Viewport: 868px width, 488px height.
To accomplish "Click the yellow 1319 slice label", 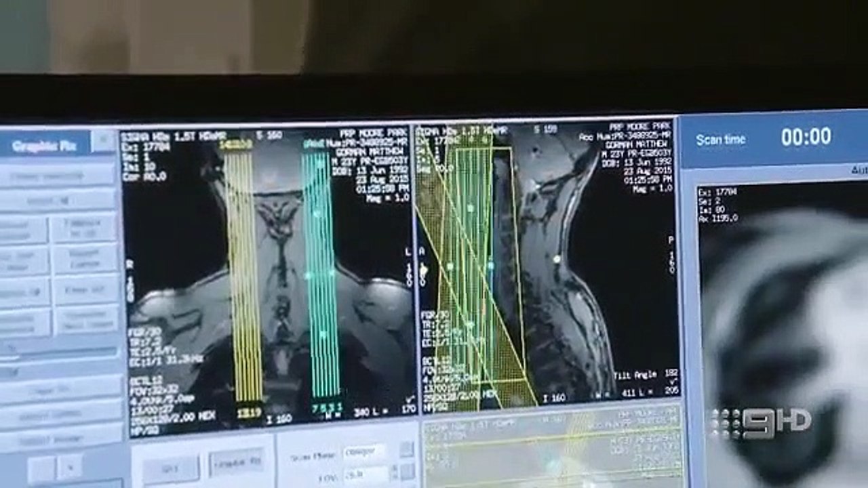I will coord(248,411).
